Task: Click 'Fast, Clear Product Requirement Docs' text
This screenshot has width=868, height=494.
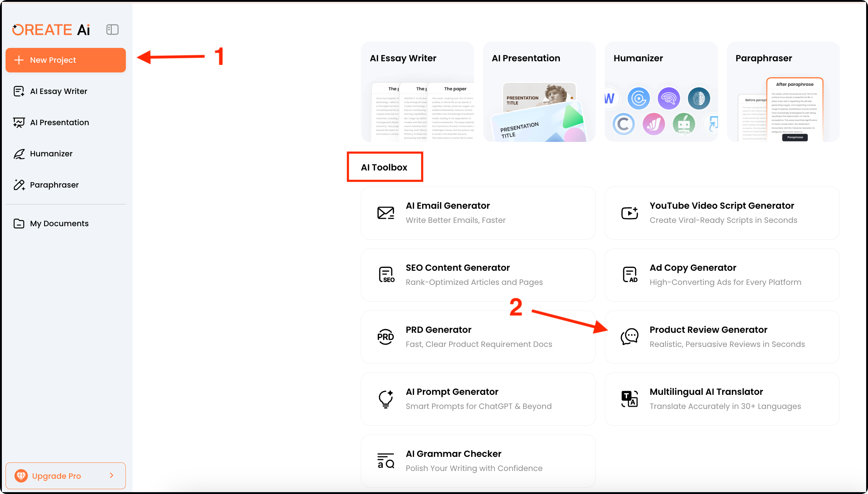Action: pos(479,344)
